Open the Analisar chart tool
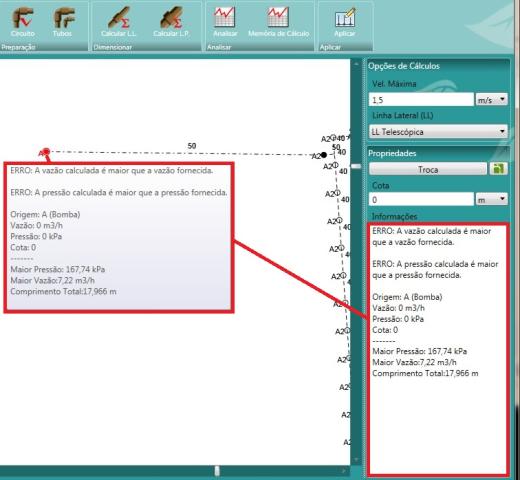Screen dimensions: 520x480 pos(225,22)
